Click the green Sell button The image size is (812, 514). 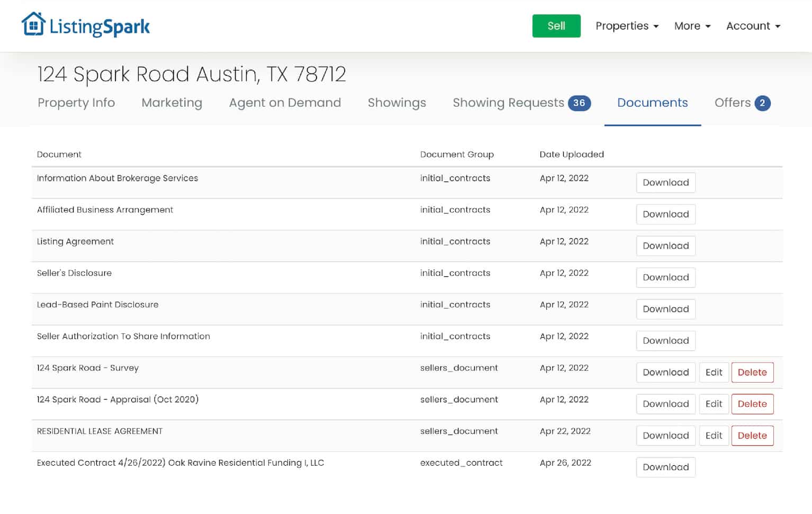pos(556,26)
